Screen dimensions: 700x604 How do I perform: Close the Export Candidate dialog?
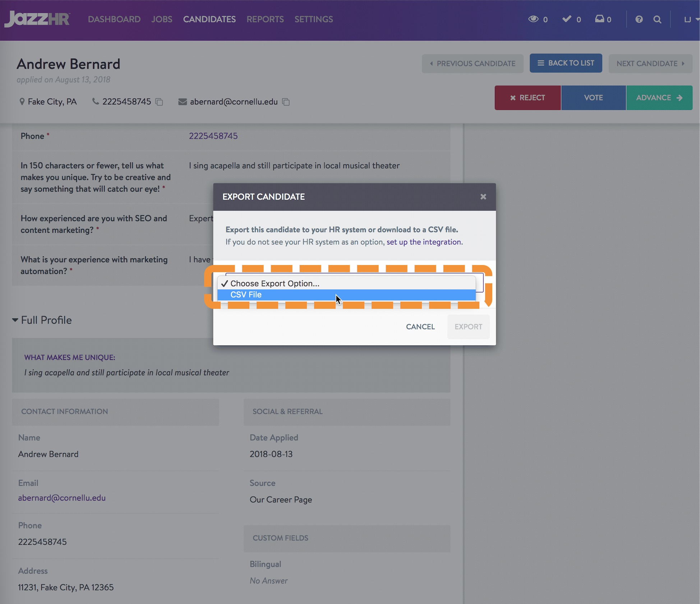(x=483, y=197)
